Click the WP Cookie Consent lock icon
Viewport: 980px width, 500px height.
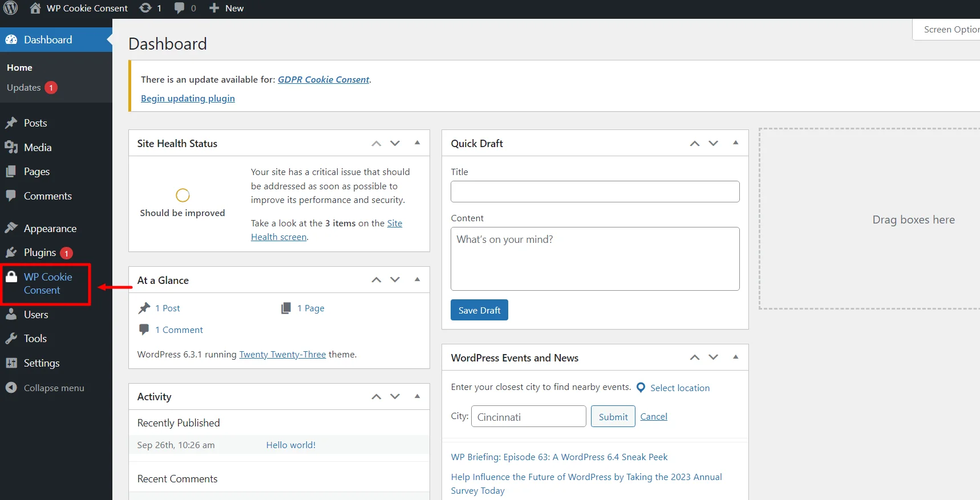tap(11, 277)
